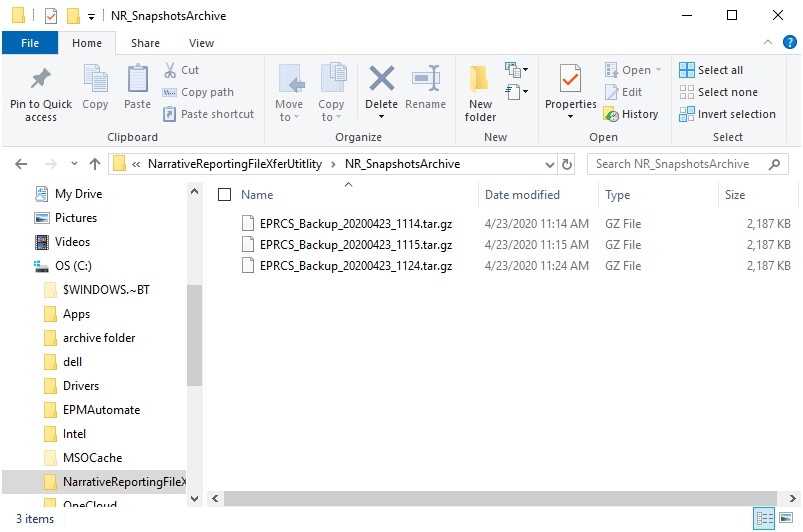Expand the Move to dropdown
The width and height of the screenshot is (803, 532).
point(289,117)
